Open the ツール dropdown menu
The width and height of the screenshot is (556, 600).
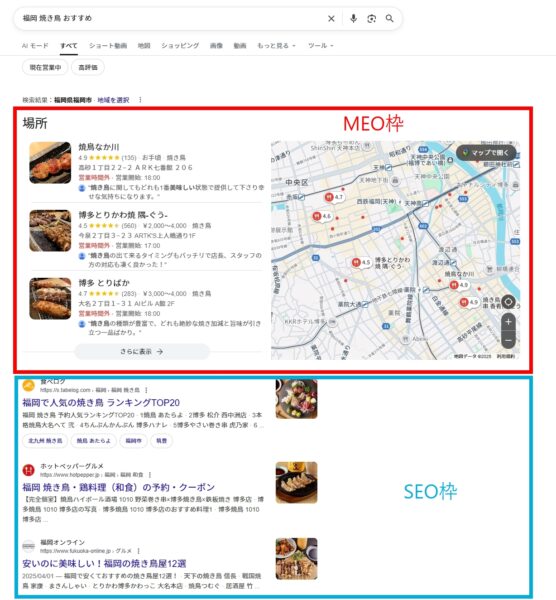click(321, 46)
